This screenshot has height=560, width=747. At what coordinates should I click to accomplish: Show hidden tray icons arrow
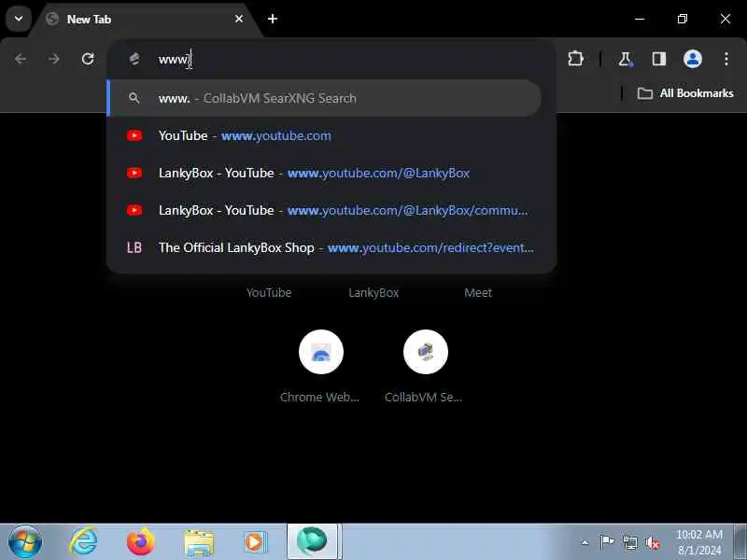coord(585,542)
